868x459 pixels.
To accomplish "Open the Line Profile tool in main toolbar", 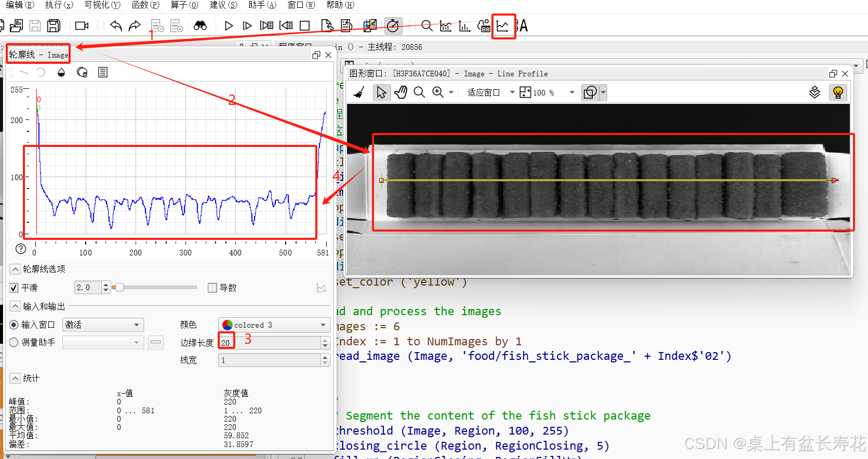I will 502,25.
